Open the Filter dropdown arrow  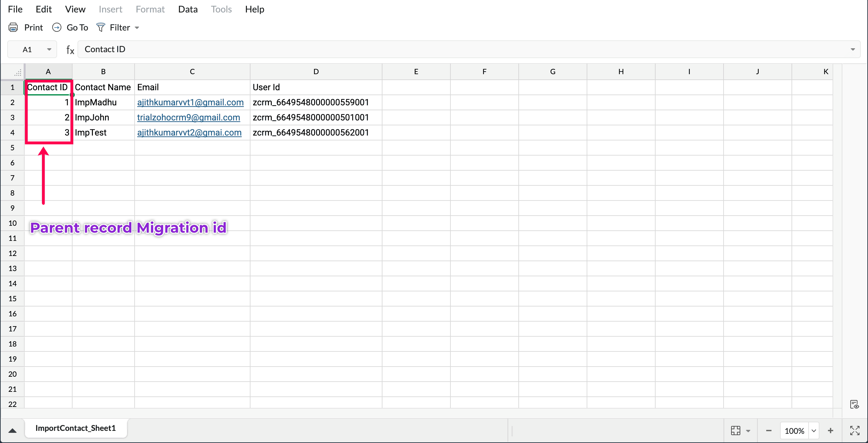point(137,28)
